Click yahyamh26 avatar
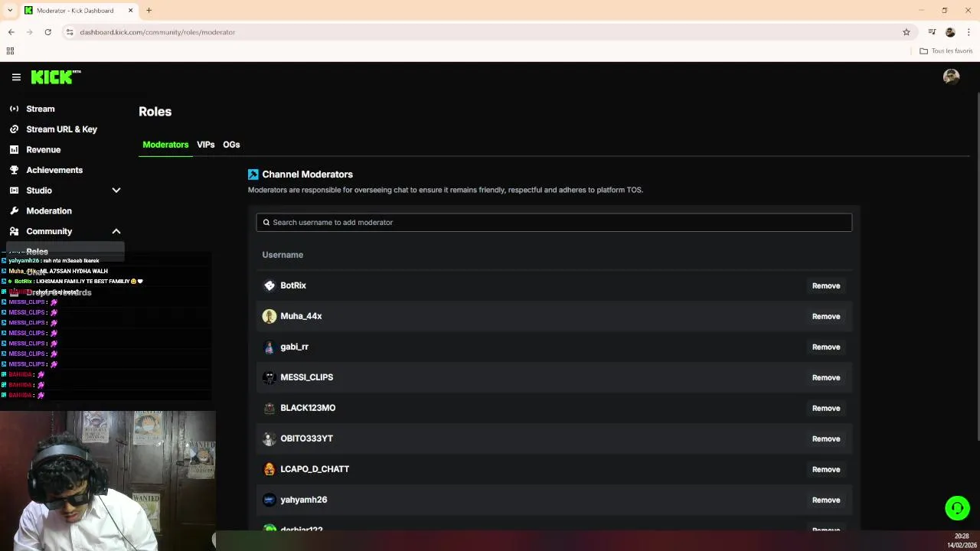This screenshot has height=551, width=980. coord(269,500)
